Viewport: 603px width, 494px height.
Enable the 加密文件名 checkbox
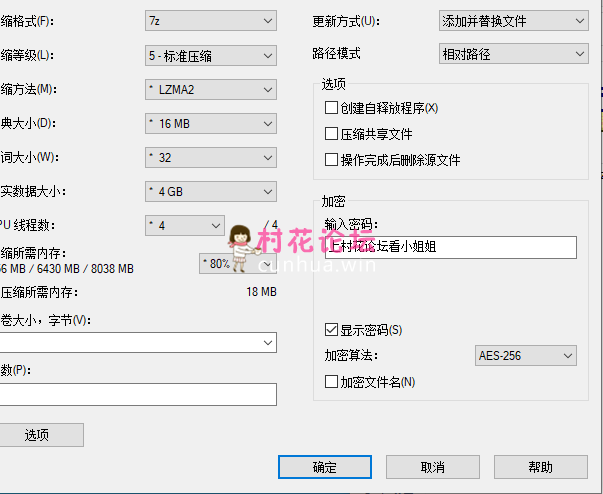click(332, 382)
